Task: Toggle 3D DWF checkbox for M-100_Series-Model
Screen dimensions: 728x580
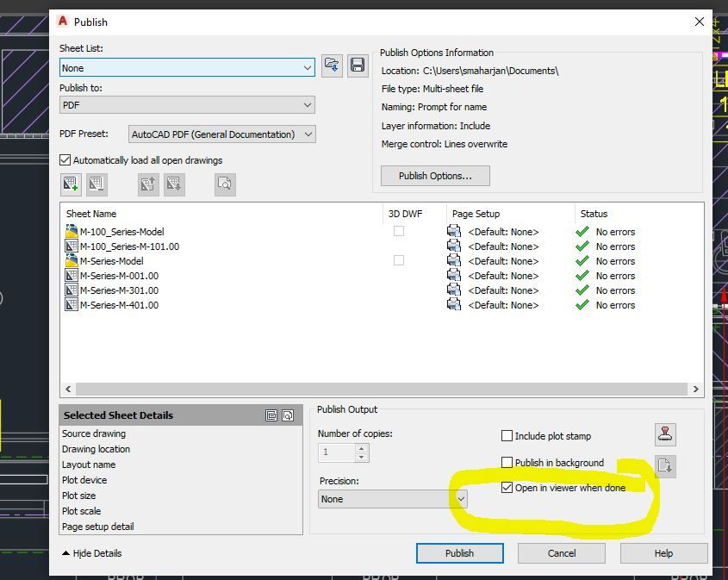Action: click(x=399, y=231)
